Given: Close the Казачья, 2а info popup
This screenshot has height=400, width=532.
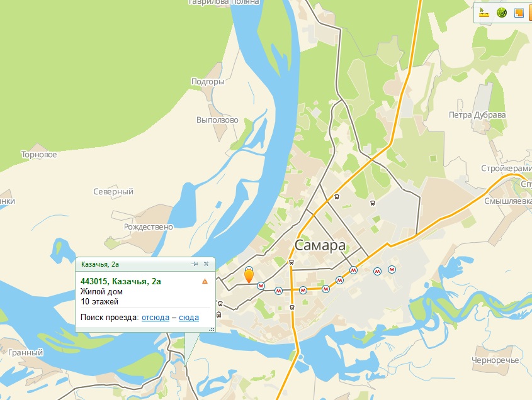Looking at the screenshot, I should pyautogui.click(x=206, y=264).
